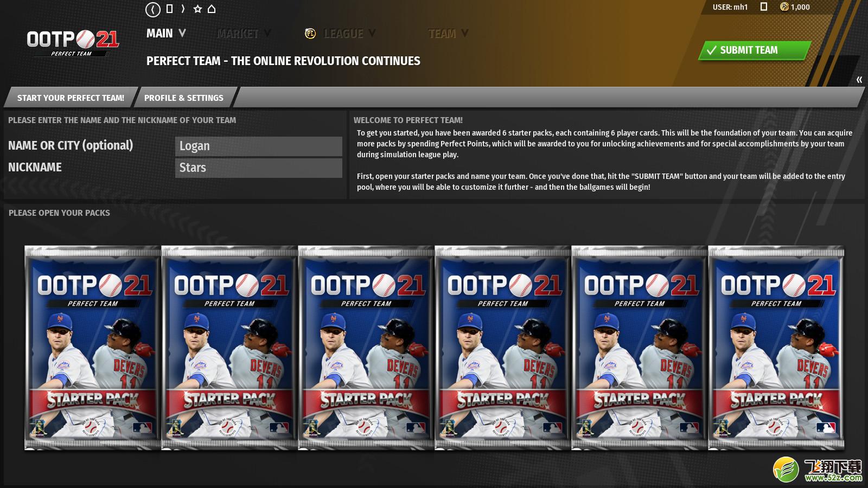This screenshot has height=488, width=868.
Task: Click the USER: mh1 label
Action: click(730, 7)
